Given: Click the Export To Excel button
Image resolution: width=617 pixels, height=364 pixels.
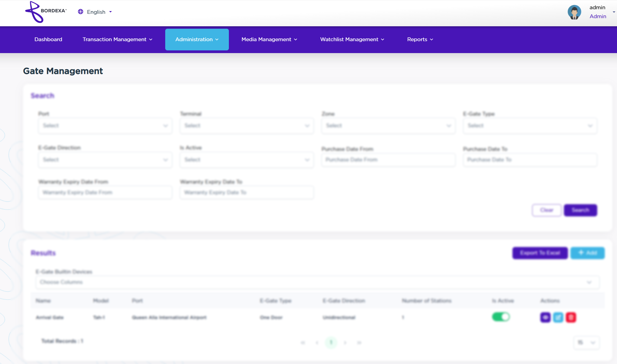Looking at the screenshot, I should (540, 253).
